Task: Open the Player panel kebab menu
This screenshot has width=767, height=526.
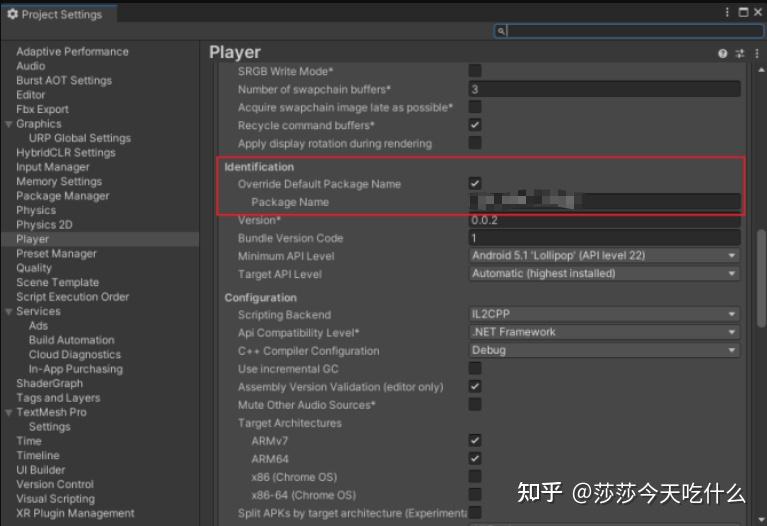Action: (757, 54)
